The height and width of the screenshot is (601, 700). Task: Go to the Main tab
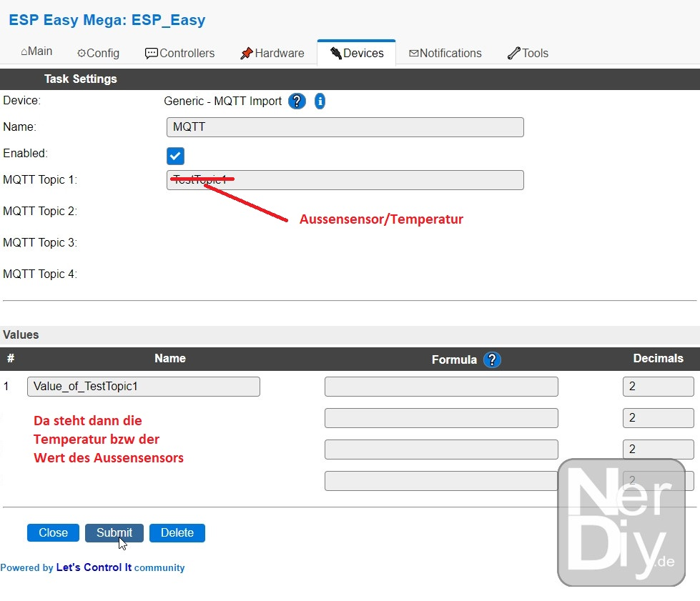[x=36, y=51]
